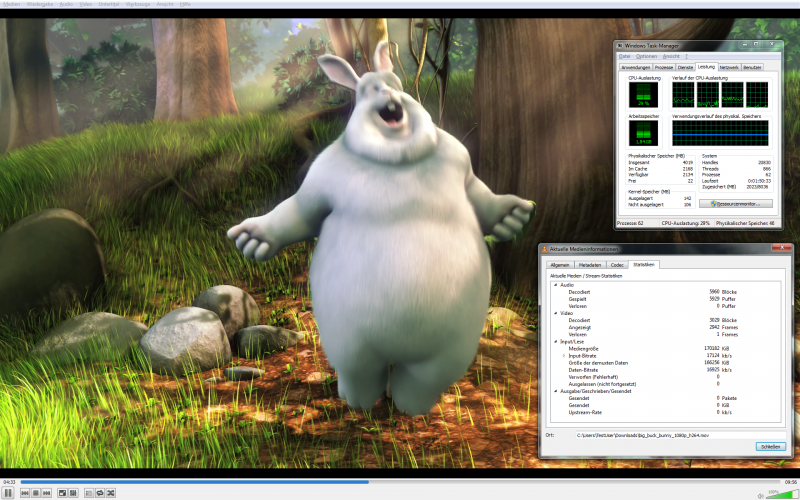Click CPU-Auslastung: 28% status bar entry
Viewport: 800px width, 500px height.
pyautogui.click(x=685, y=223)
